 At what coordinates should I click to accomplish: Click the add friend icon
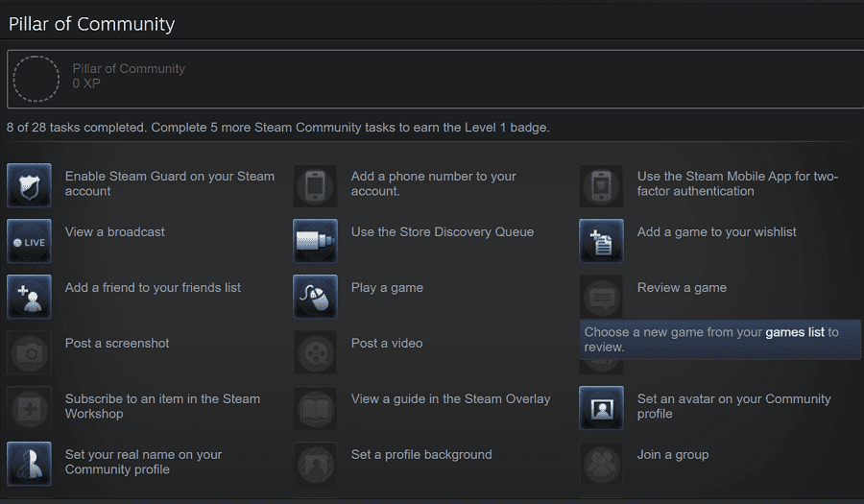[29, 297]
